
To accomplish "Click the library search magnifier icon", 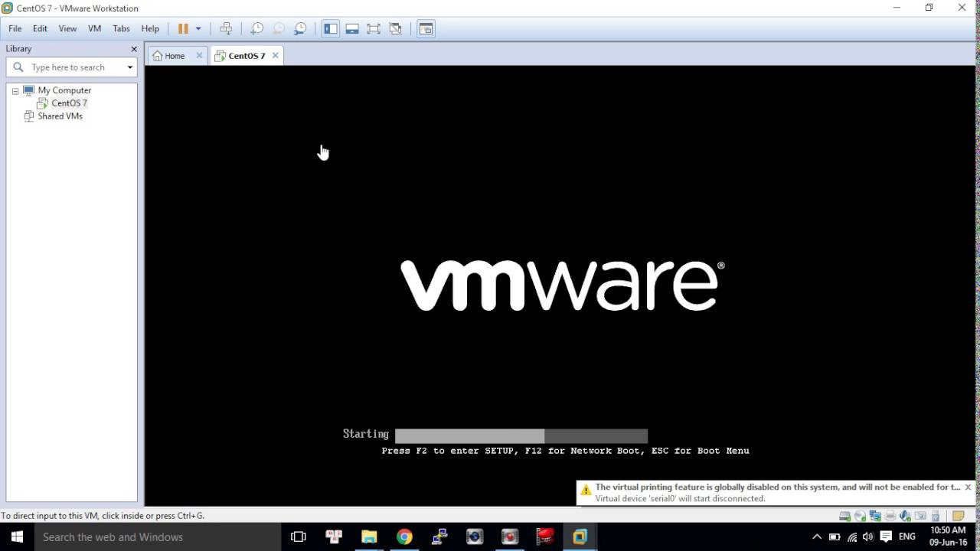I will click(18, 67).
